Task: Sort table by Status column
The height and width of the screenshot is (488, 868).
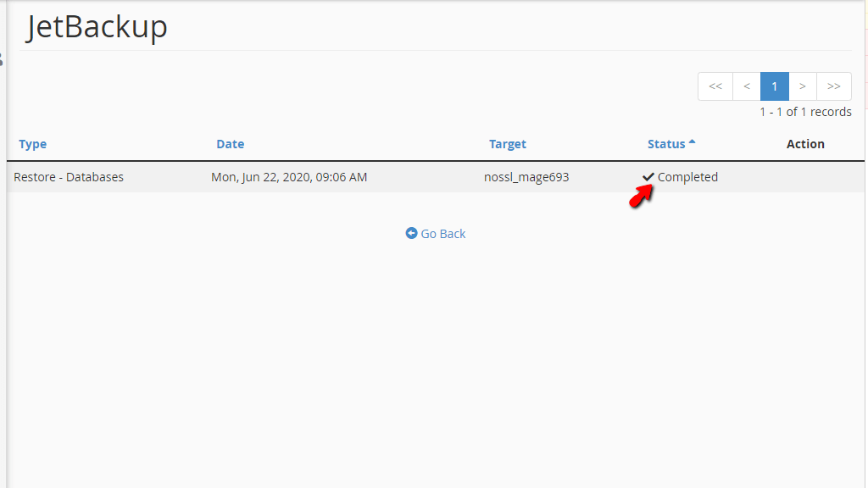Action: (666, 144)
